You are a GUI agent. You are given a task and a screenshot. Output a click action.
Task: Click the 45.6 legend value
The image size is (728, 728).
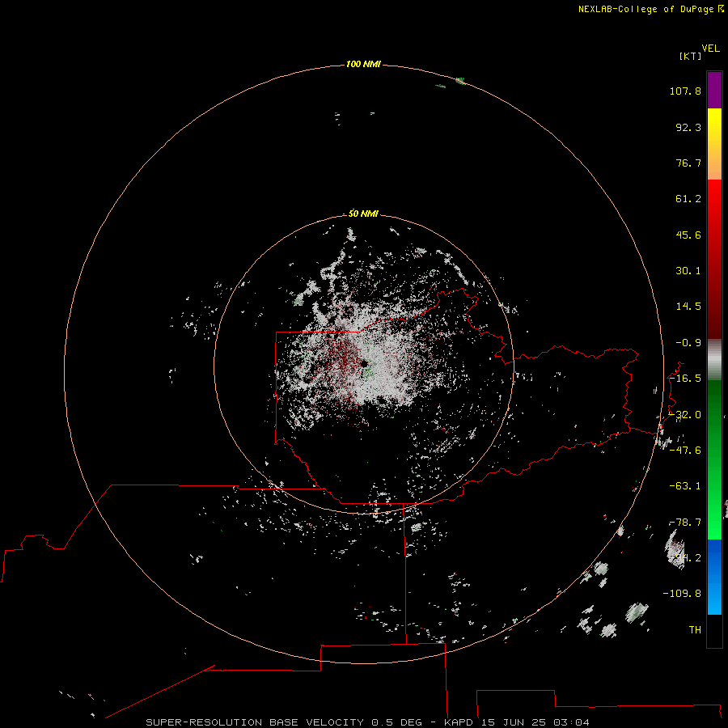click(688, 235)
